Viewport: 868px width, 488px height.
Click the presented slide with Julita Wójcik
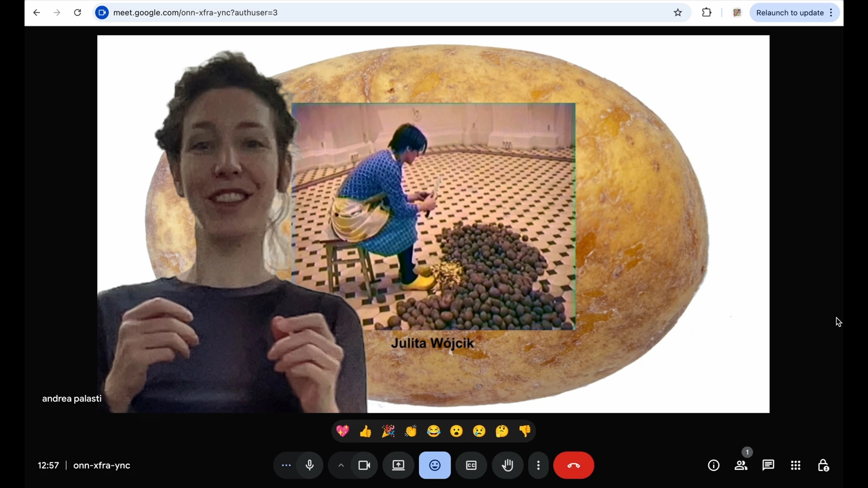click(433, 224)
